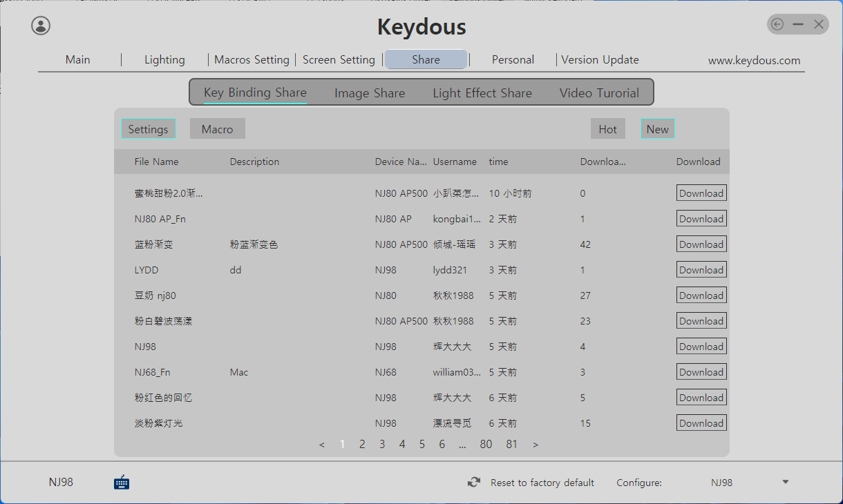Image resolution: width=843 pixels, height=504 pixels.
Task: Click the back arrow icon in title bar
Action: click(777, 24)
